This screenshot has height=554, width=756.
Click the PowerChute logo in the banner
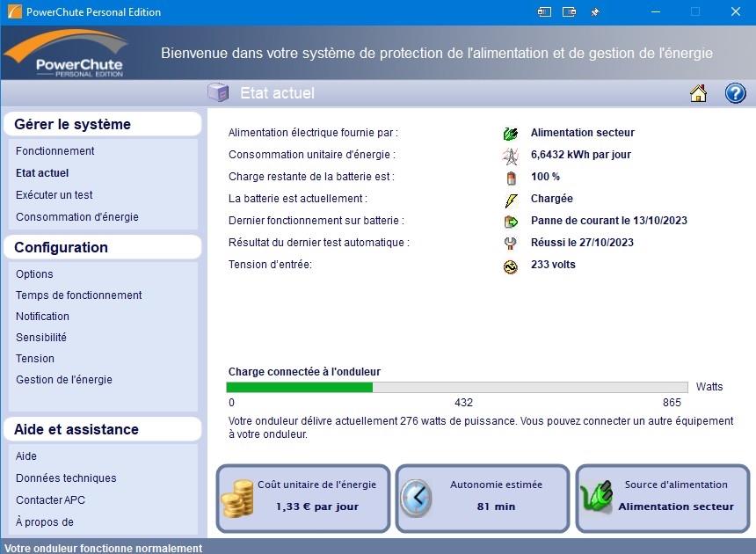tap(68, 54)
